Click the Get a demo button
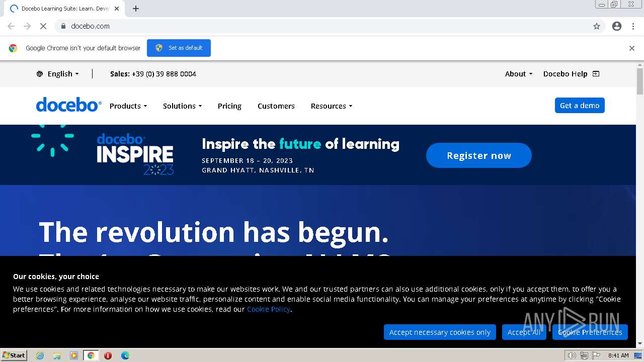 580,106
